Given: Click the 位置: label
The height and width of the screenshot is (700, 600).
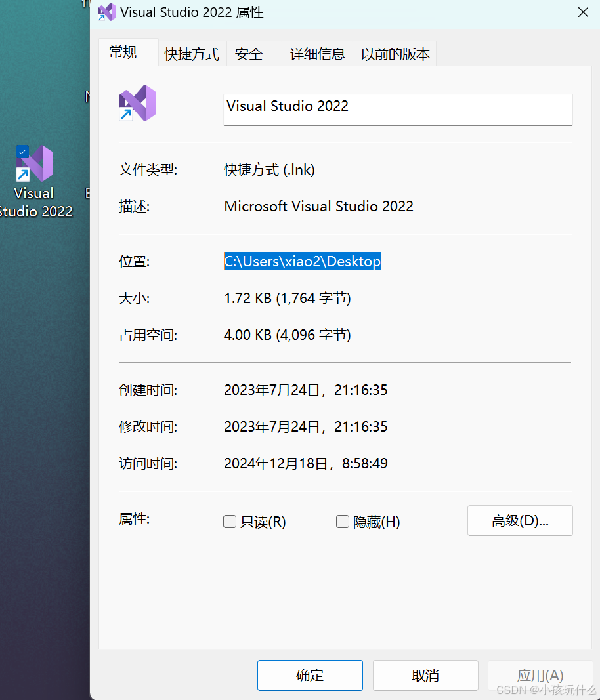Looking at the screenshot, I should (134, 262).
